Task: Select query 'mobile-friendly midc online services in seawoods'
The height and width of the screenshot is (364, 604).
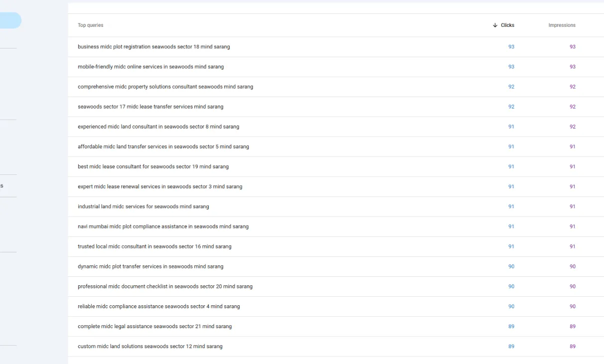Action: click(151, 67)
